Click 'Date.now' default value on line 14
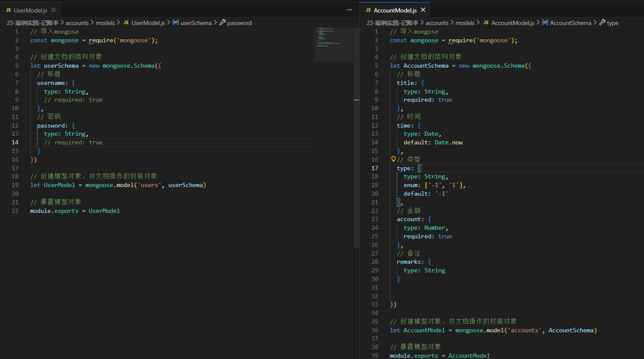Screen dimensions: 644x359 point(448,142)
